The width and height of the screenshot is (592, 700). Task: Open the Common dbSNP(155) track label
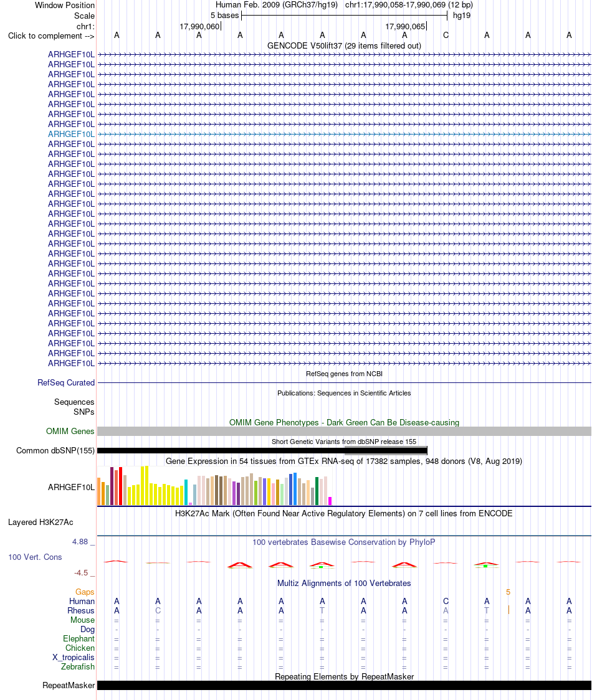55,450
